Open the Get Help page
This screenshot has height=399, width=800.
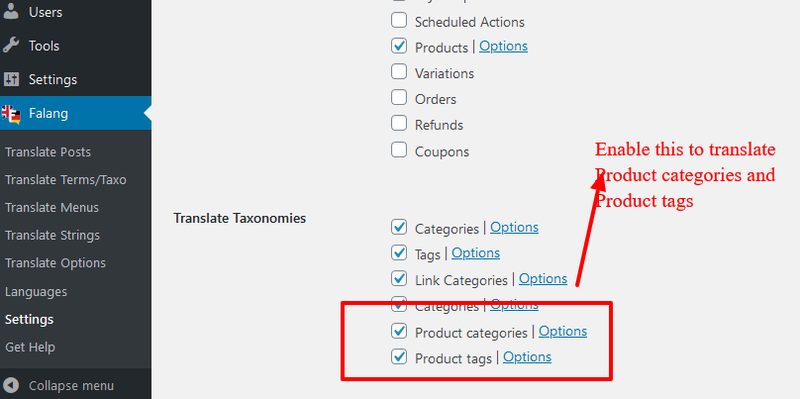[x=30, y=347]
